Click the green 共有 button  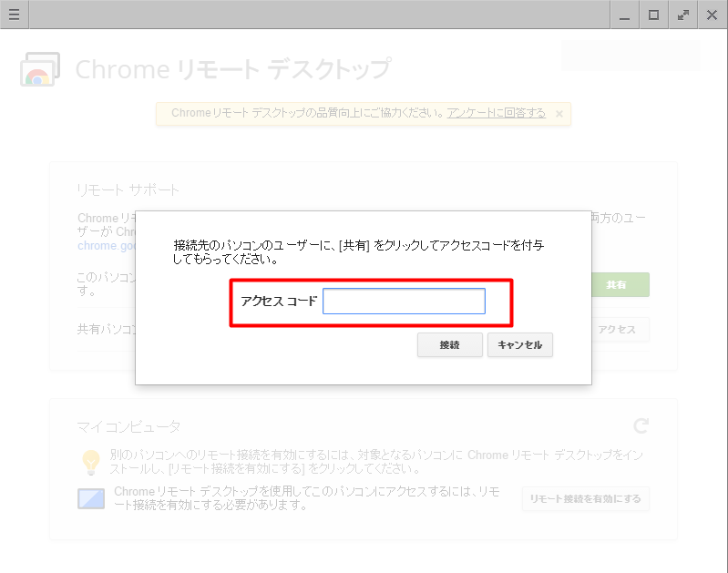click(620, 284)
